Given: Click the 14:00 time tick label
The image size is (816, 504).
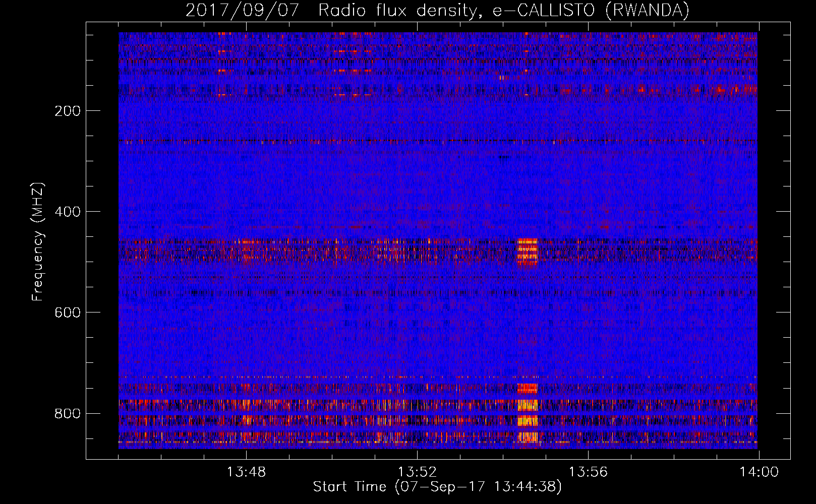Looking at the screenshot, I should coord(759,472).
